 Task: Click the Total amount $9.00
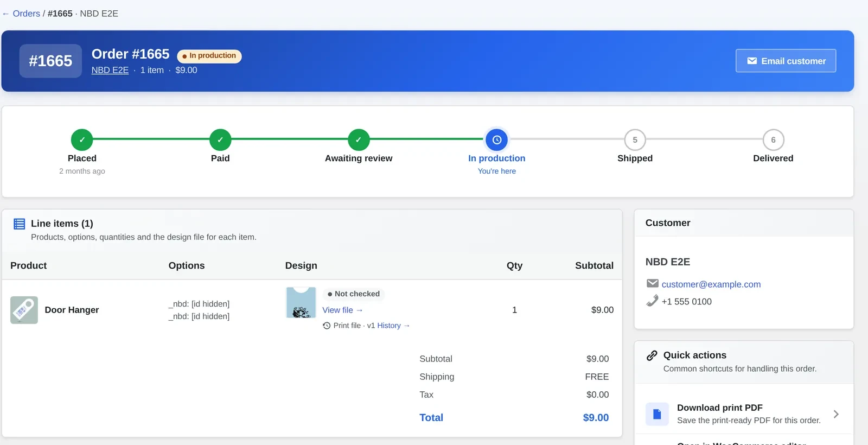[596, 418]
